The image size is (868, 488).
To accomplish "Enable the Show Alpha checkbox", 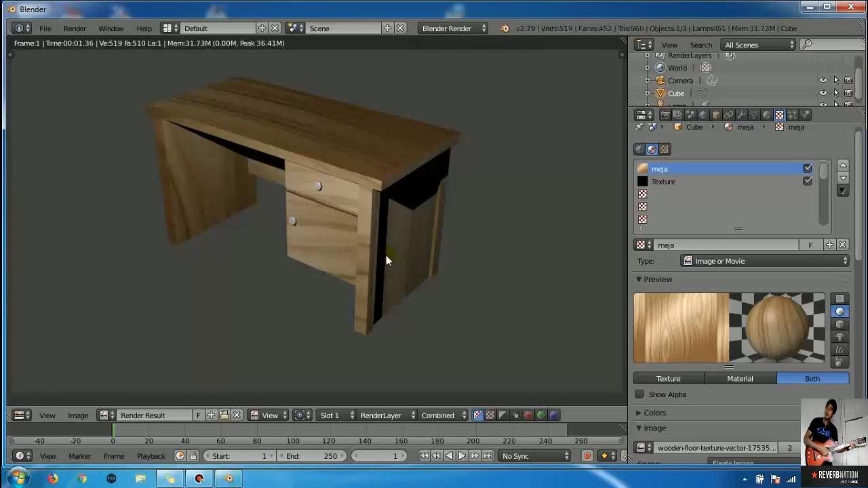I will pos(639,394).
